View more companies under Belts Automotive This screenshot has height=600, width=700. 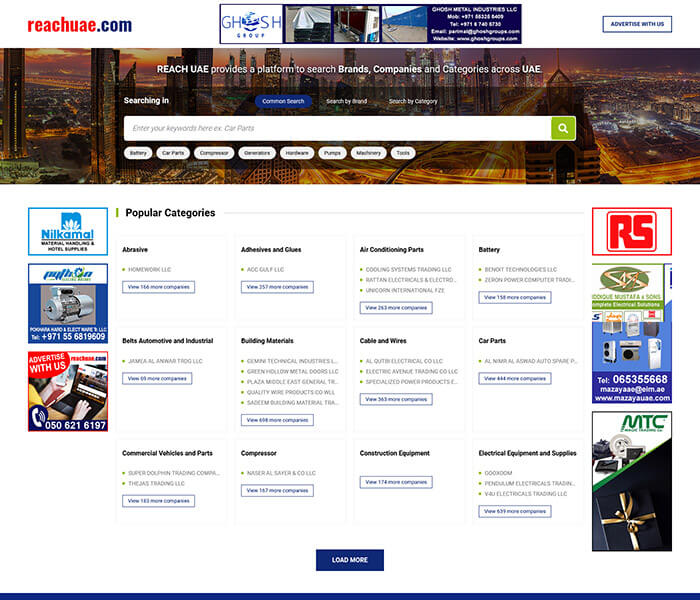pos(157,379)
